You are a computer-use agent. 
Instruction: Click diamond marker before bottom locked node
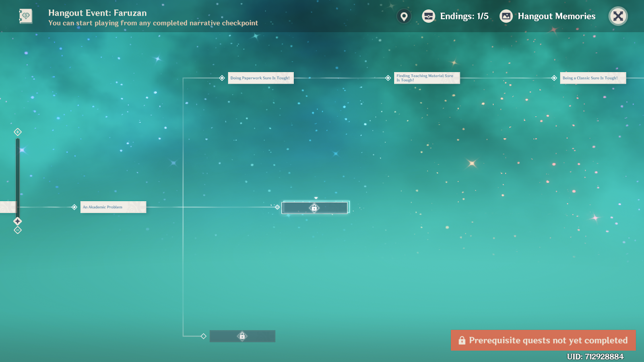coord(204,336)
